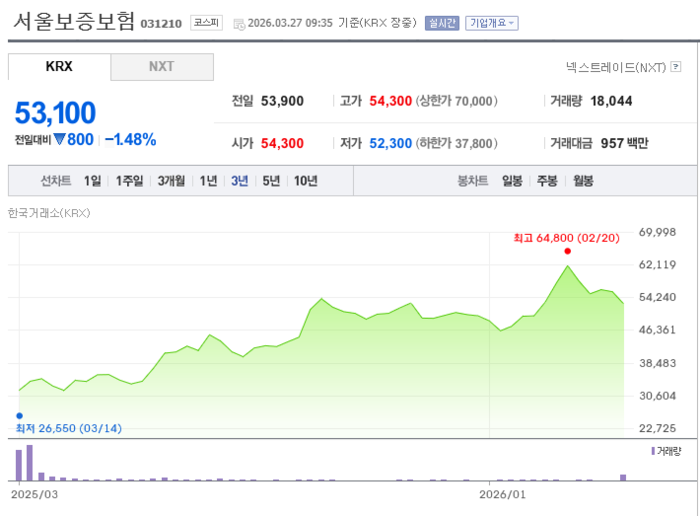Viewport: 700px width, 516px height.
Task: Click the red 최고 64,800 peak marker dot
Action: [568, 251]
